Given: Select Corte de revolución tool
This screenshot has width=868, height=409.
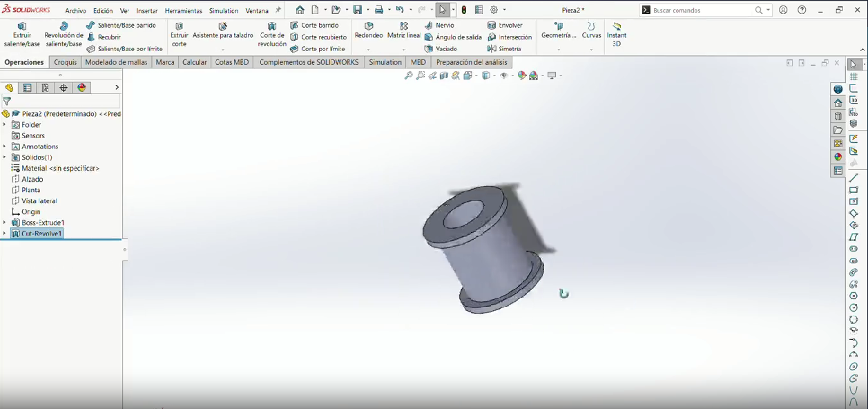Looking at the screenshot, I should [272, 35].
